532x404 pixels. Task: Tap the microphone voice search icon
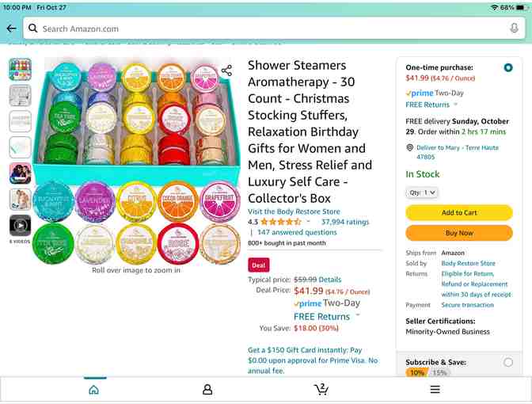pos(514,29)
